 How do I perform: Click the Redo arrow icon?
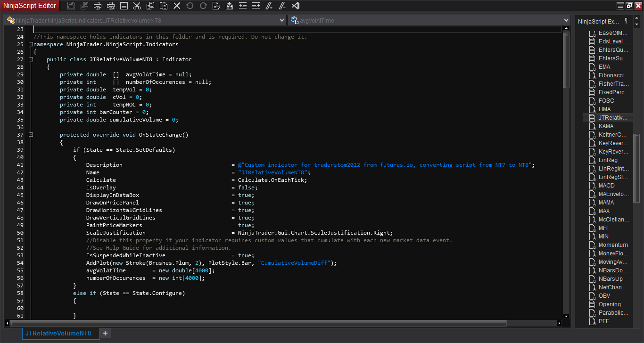click(x=203, y=6)
